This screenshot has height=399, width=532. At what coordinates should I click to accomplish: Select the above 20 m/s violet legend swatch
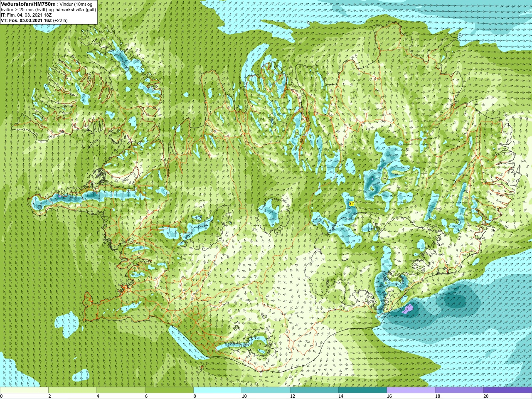pos(507,390)
